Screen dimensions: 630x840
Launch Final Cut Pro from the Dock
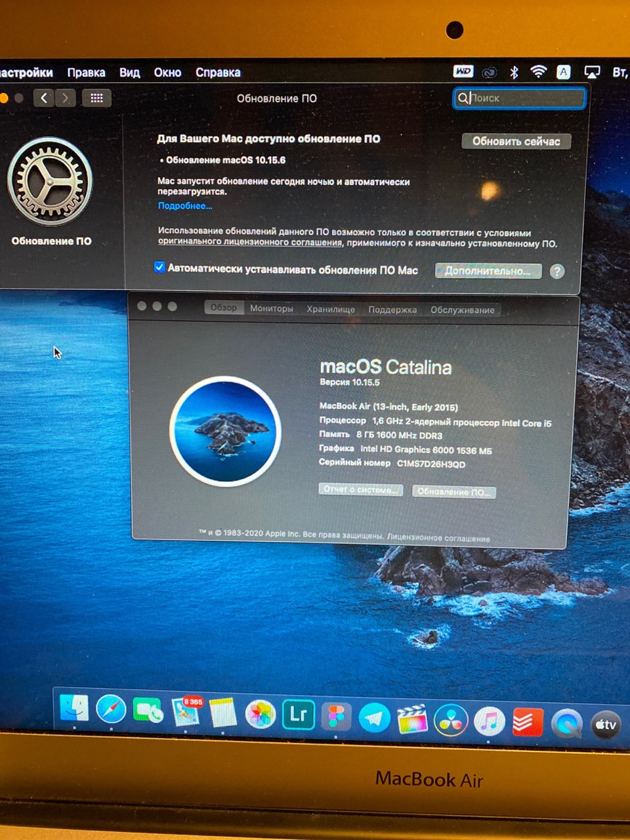pos(412,719)
